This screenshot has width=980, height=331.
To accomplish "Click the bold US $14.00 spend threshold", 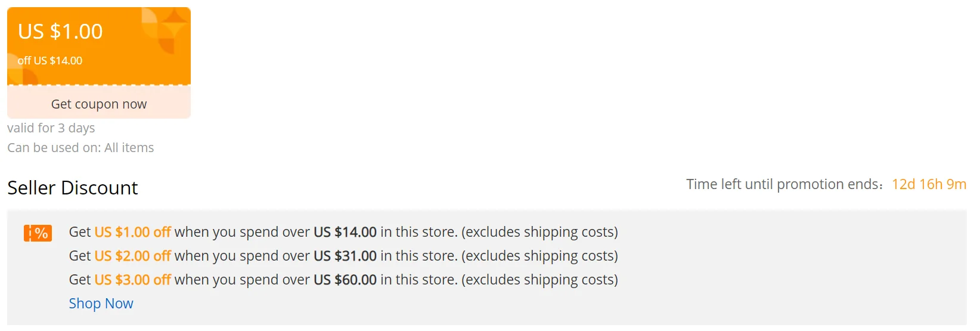I will (345, 232).
